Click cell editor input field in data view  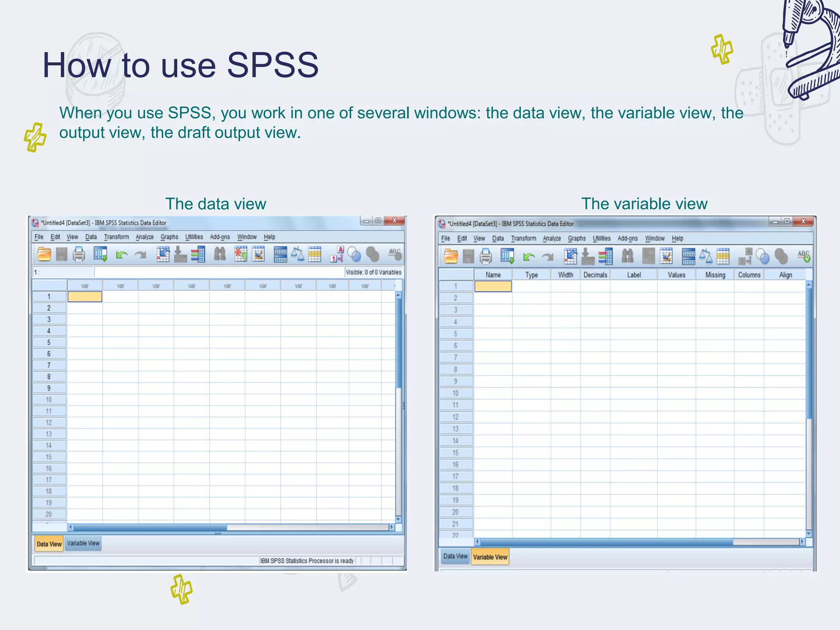click(219, 272)
